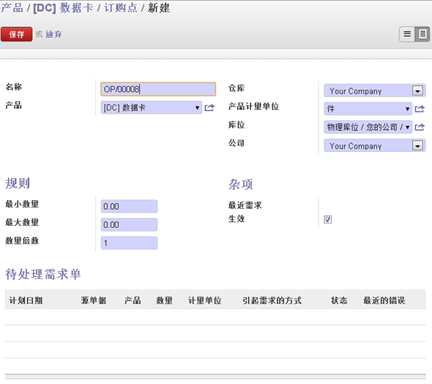Viewport: 432px width, 384px height.
Task: Sort by 计划日期 column header
Action: pos(26,300)
